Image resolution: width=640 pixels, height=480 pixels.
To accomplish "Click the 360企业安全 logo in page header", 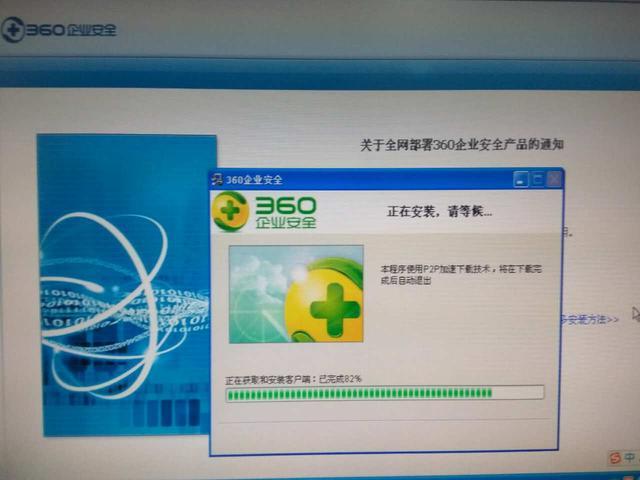I will [x=59, y=30].
